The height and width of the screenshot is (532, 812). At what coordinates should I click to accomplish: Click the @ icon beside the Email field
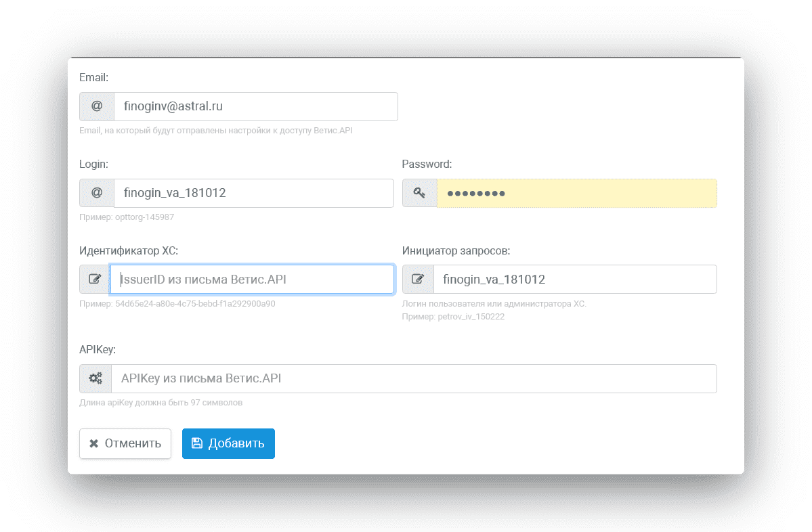(96, 106)
